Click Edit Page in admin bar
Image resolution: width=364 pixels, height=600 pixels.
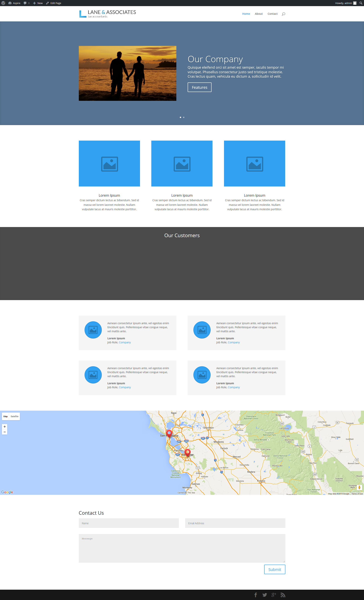54,3
